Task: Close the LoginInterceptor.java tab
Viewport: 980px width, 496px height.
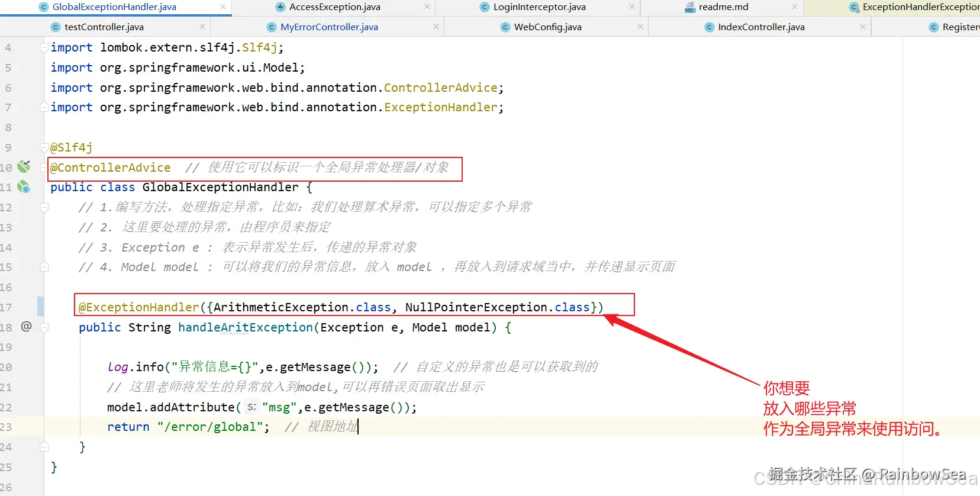Action: coord(632,7)
